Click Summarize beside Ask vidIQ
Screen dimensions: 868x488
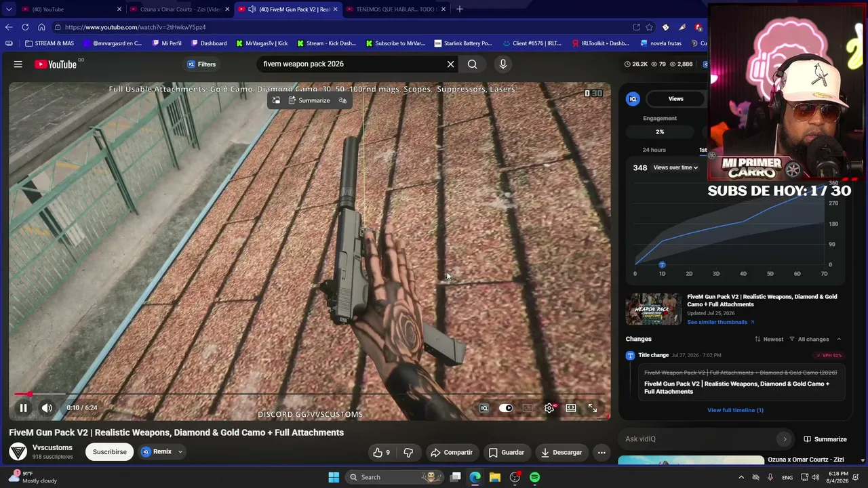click(x=825, y=439)
